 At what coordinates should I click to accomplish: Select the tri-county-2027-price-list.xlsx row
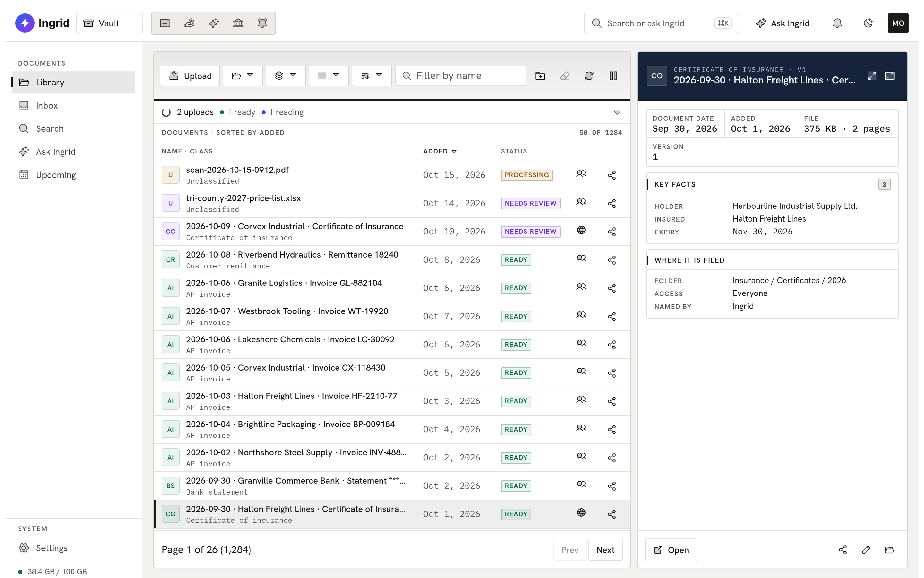392,203
